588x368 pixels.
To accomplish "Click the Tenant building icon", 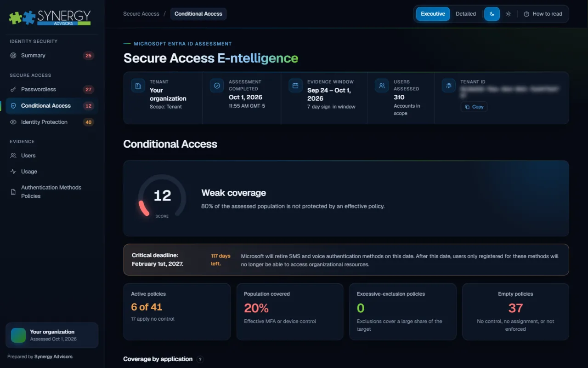I will point(138,86).
